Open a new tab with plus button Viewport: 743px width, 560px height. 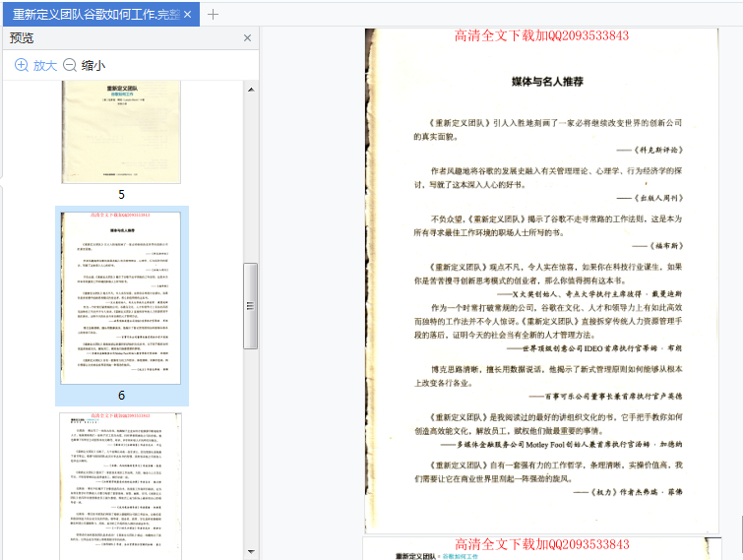(x=214, y=14)
